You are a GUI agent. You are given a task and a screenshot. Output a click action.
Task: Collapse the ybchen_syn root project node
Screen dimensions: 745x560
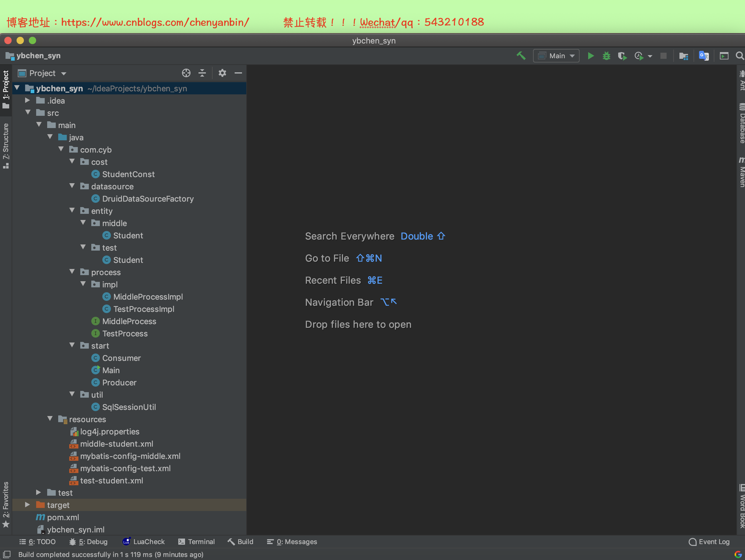coord(17,88)
